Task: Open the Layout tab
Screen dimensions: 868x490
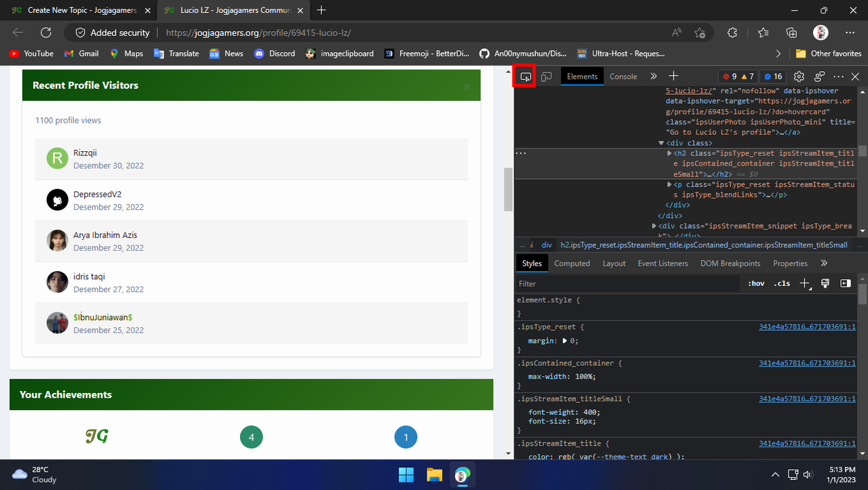Action: click(x=614, y=263)
